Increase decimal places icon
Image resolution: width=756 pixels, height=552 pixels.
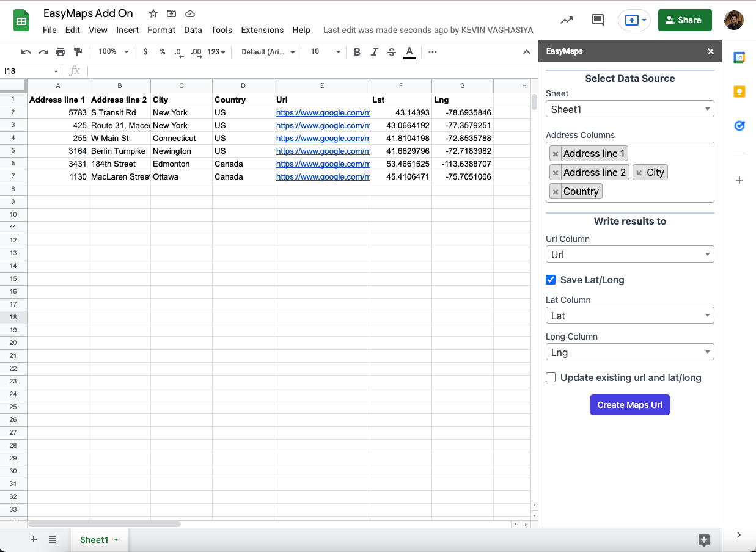pos(196,52)
